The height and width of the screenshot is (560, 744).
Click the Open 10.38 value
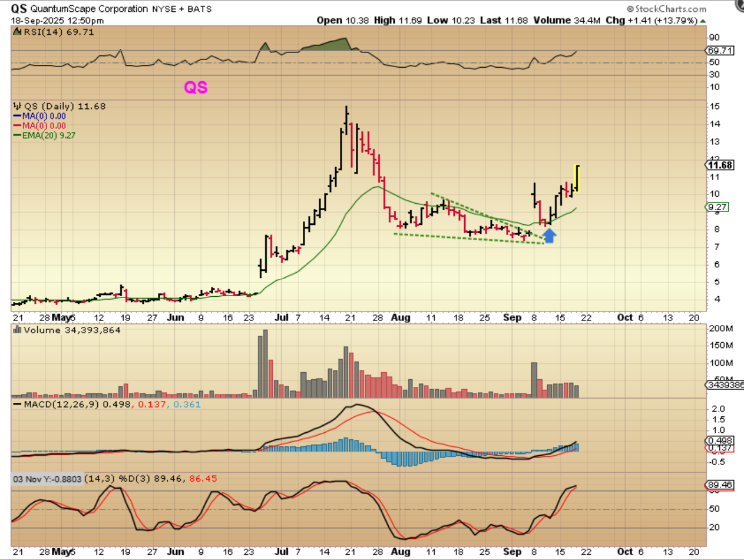click(x=343, y=20)
